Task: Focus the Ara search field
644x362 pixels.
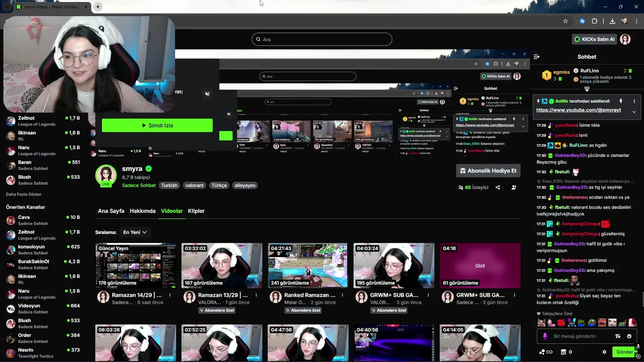Action: 321,39
